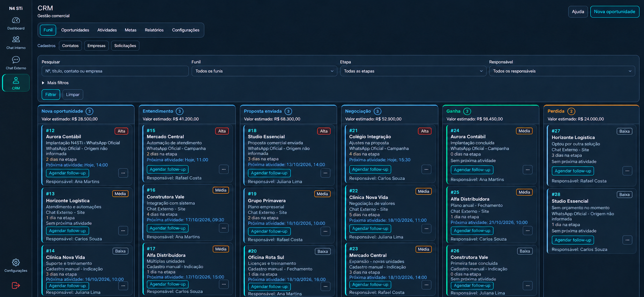Switch to the Oportunidades tab
Image resolution: width=644 pixels, height=297 pixels.
tap(75, 30)
